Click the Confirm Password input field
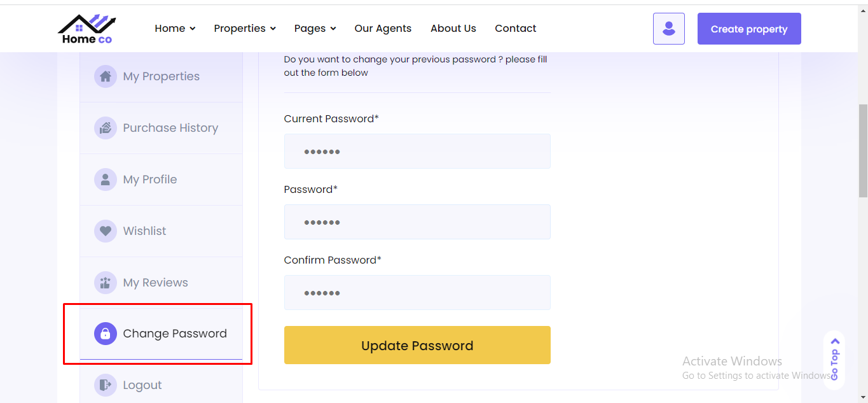Screen dimensions: 868x403 coord(417,293)
